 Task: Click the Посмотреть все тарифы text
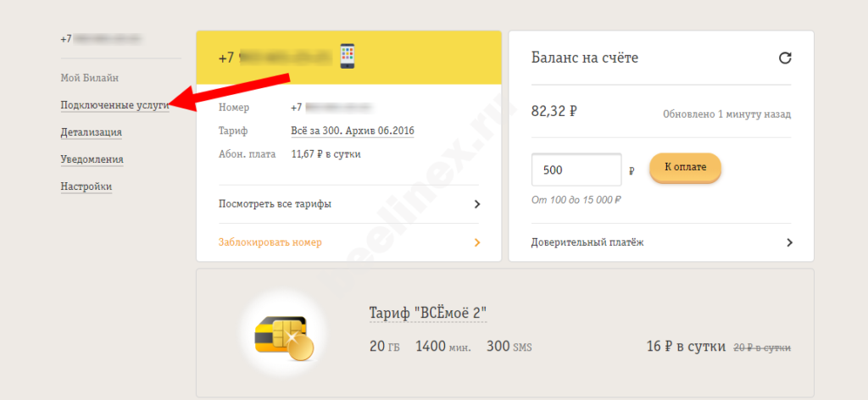275,204
